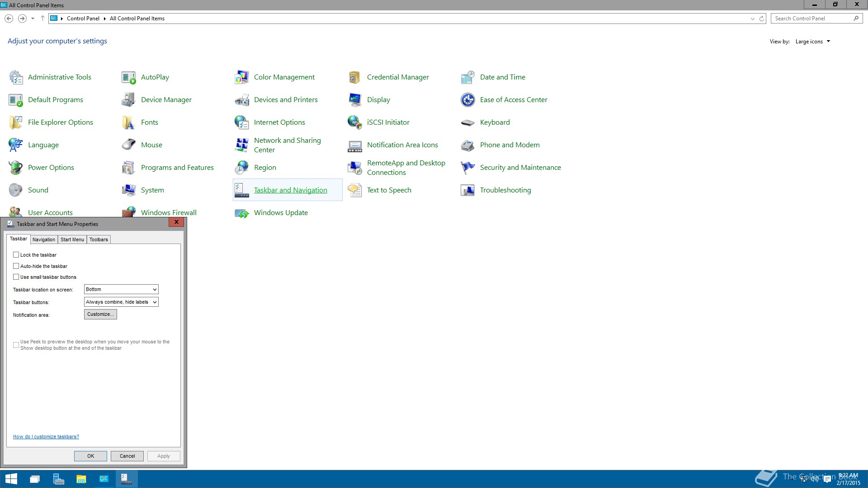Open the Language icon
Viewport: 868px width, 488px height.
tap(16, 145)
